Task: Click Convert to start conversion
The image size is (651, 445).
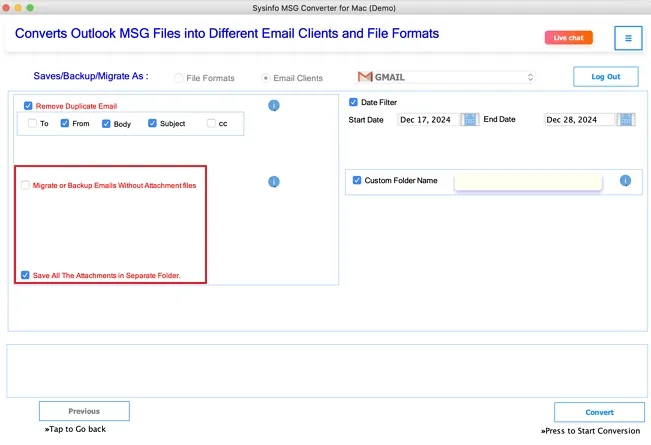Action: [x=599, y=412]
